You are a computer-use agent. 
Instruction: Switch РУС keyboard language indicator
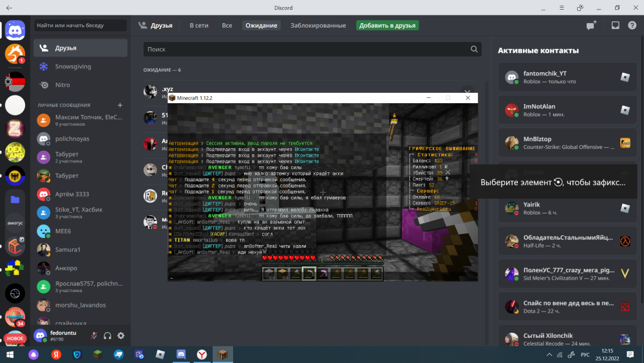[x=585, y=355]
